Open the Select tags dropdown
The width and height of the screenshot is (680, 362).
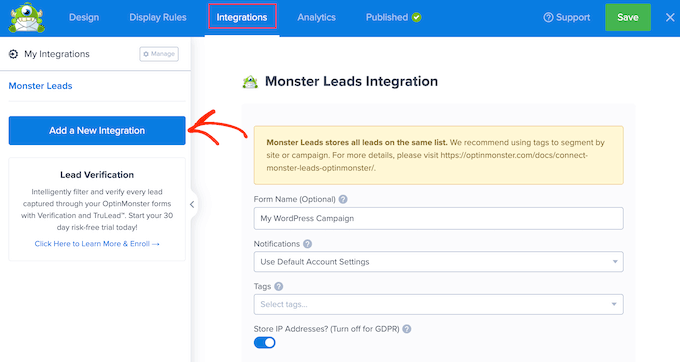coord(438,304)
